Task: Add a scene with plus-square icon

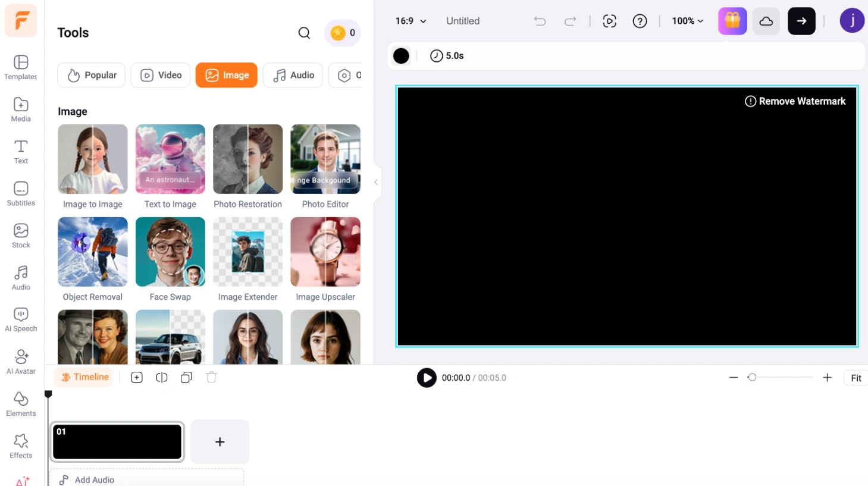Action: (137, 378)
